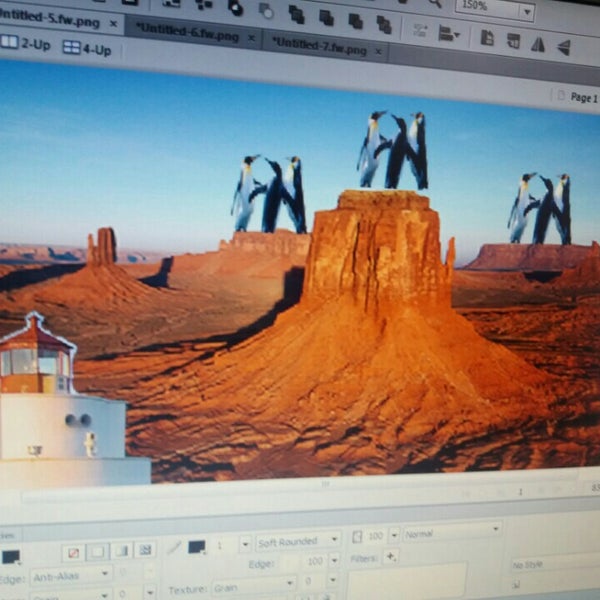The height and width of the screenshot is (600, 600).
Task: Close the Untitled-5.fw.png tab
Action: click(x=113, y=24)
